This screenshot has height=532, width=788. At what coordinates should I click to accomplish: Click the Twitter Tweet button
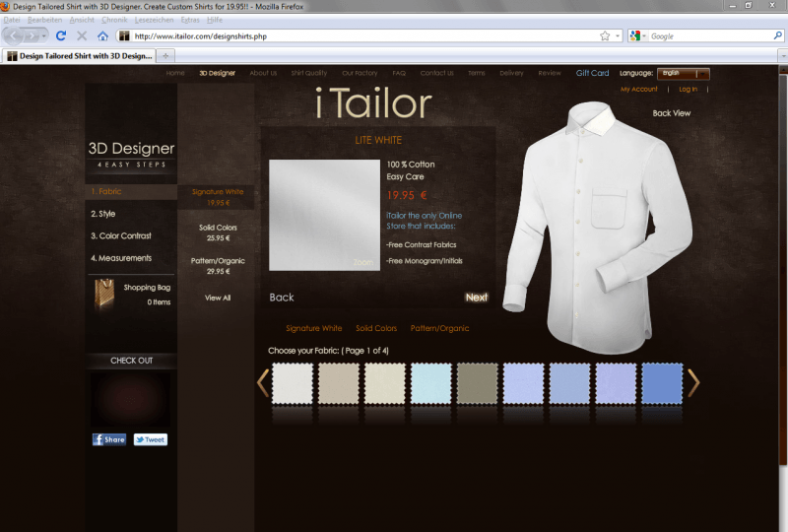151,439
